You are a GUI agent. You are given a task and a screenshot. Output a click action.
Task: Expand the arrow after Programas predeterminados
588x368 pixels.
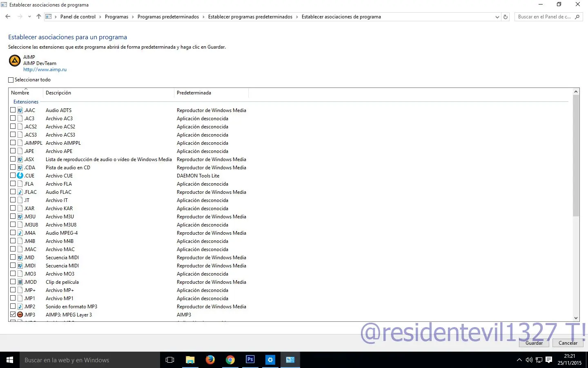(x=203, y=17)
